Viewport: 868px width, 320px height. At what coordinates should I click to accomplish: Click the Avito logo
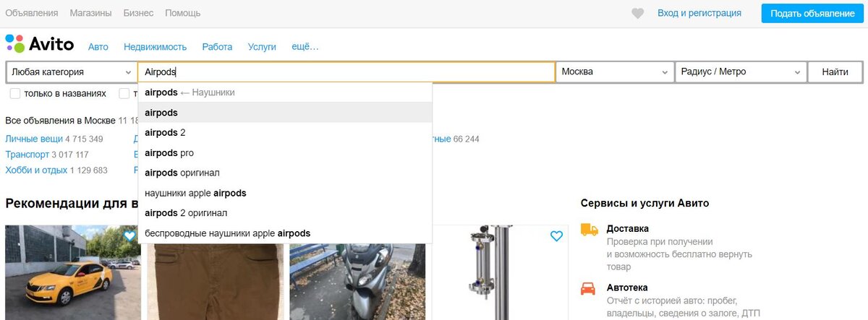pos(40,44)
